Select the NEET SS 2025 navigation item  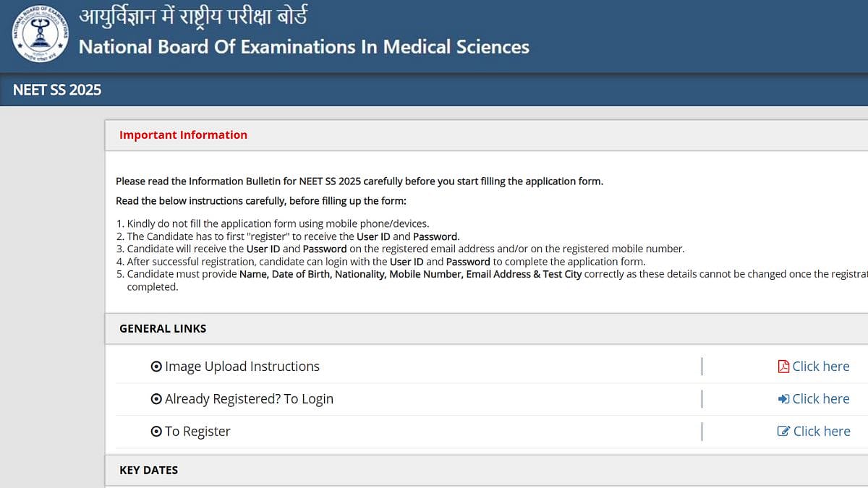56,90
